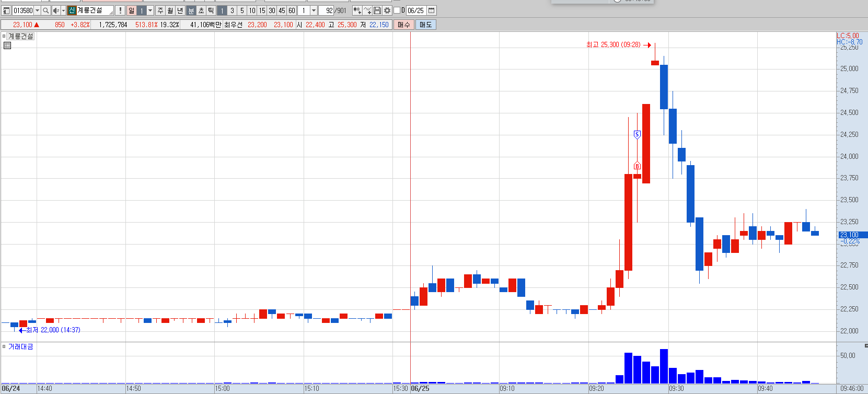The width and height of the screenshot is (868, 394).
Task: Choose the 10-minute interval button
Action: [252, 10]
